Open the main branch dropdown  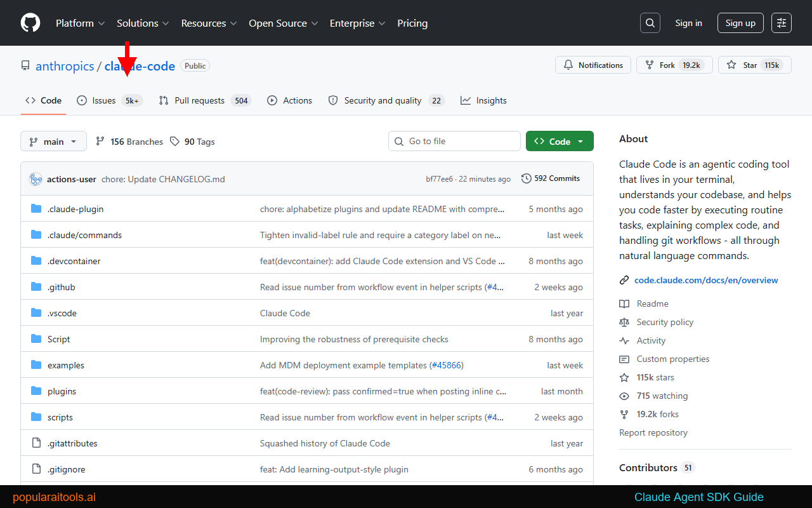pyautogui.click(x=53, y=141)
